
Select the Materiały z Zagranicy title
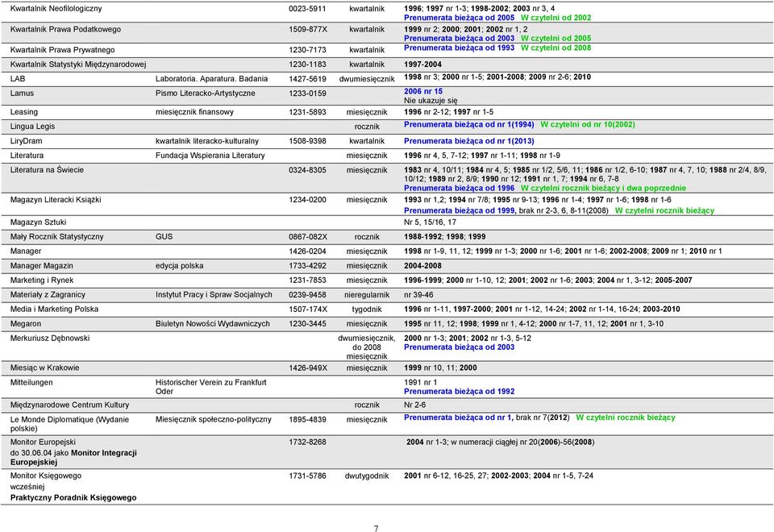(48, 295)
